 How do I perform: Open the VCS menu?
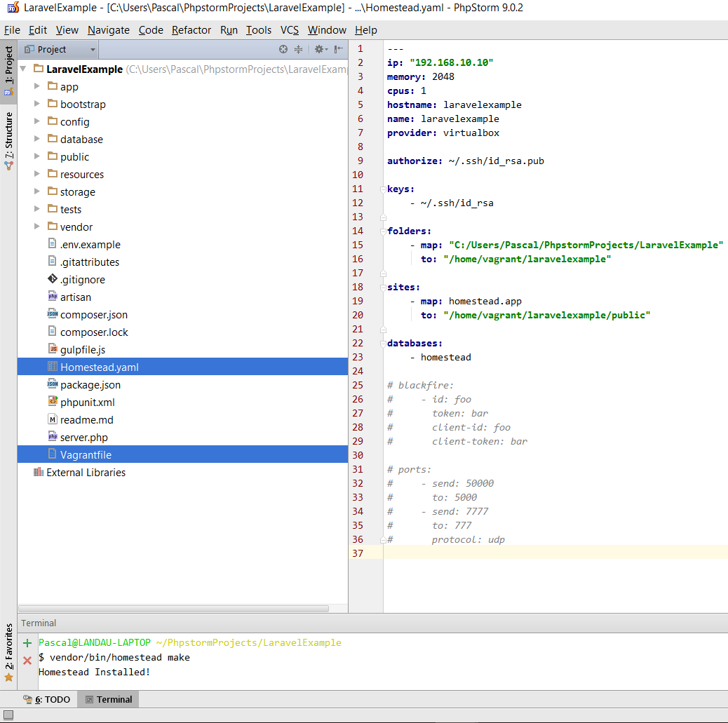click(289, 30)
